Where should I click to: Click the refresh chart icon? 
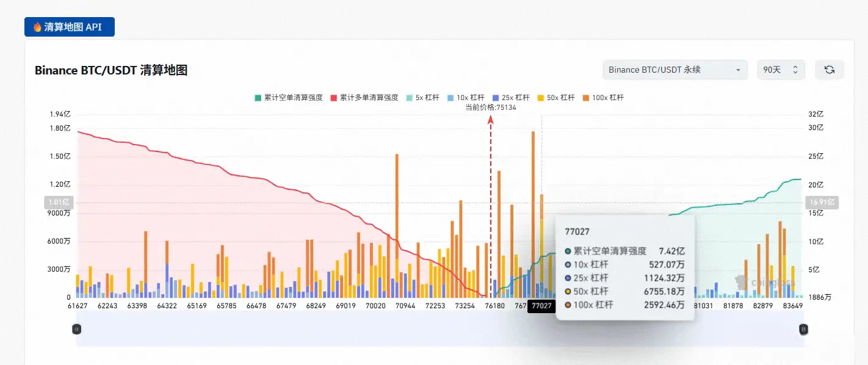click(829, 70)
